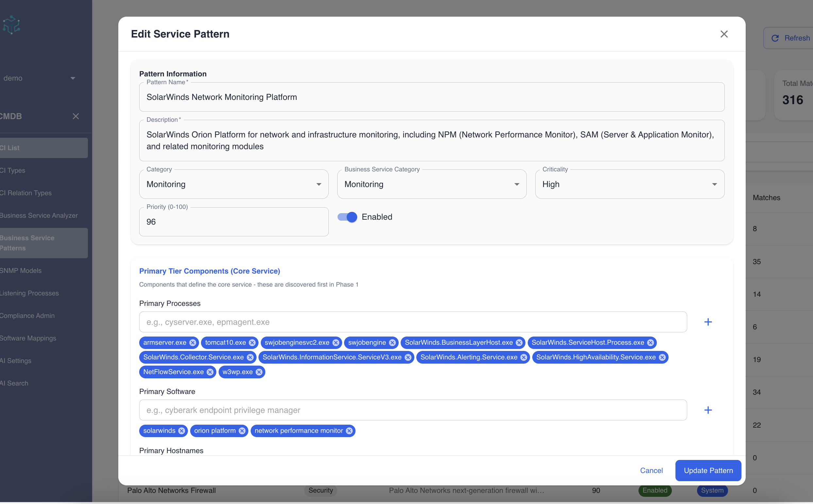The height and width of the screenshot is (504, 813).
Task: Remove the network performance monitor chip
Action: click(349, 430)
